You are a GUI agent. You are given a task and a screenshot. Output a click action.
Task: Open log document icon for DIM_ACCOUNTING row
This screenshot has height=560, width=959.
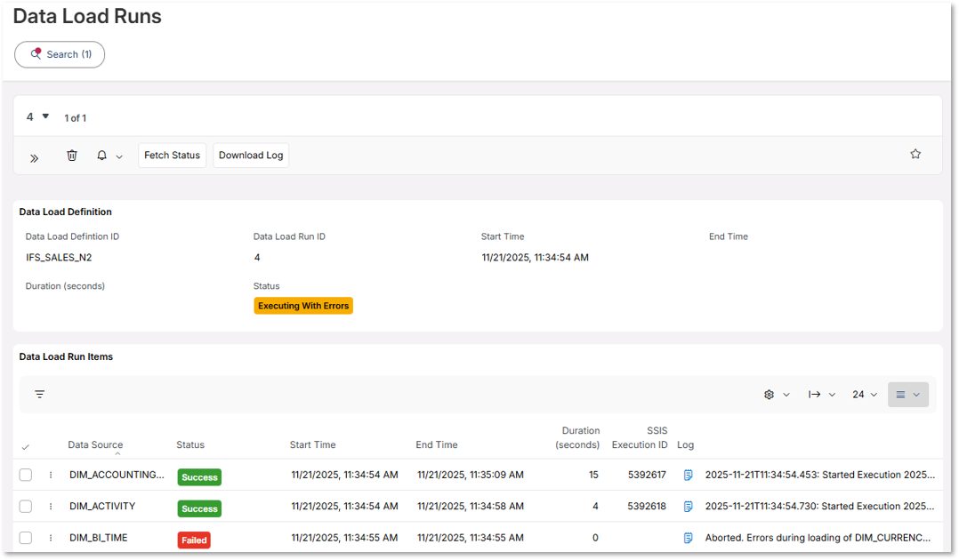tap(688, 475)
